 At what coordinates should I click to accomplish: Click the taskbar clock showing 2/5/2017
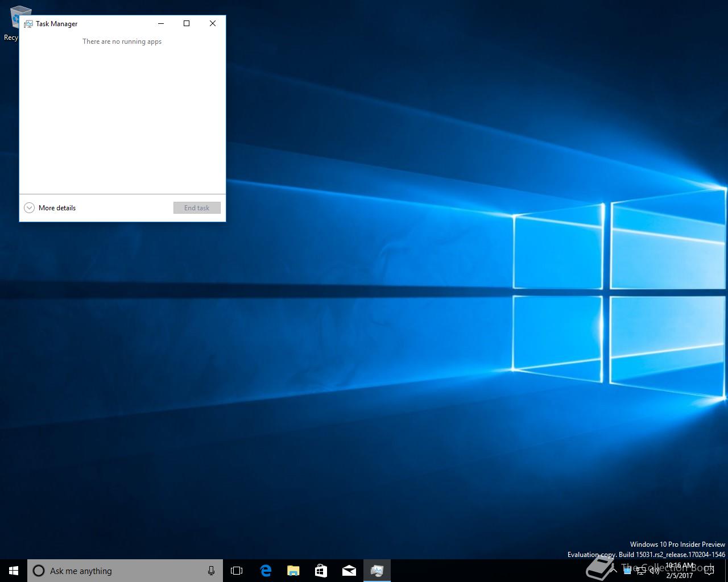(x=680, y=571)
